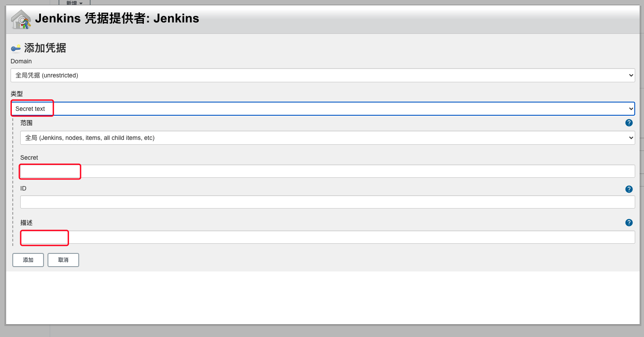Click into the ID text field
Image resolution: width=644 pixels, height=337 pixels.
328,202
